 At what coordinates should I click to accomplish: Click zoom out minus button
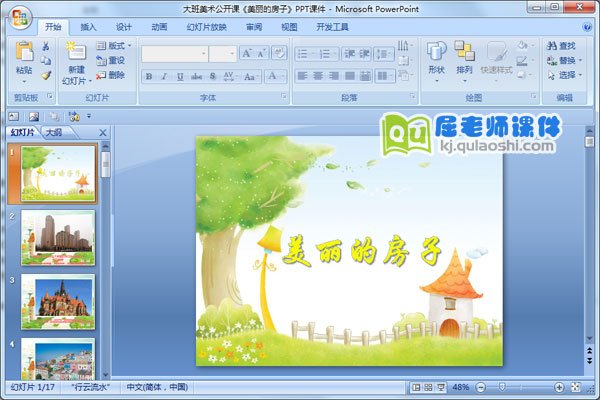point(481,388)
